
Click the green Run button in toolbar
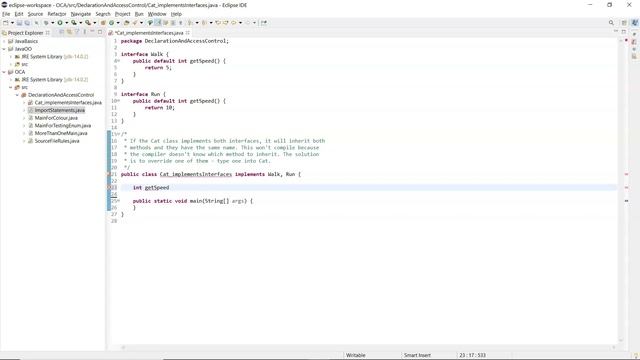[x=60, y=23]
